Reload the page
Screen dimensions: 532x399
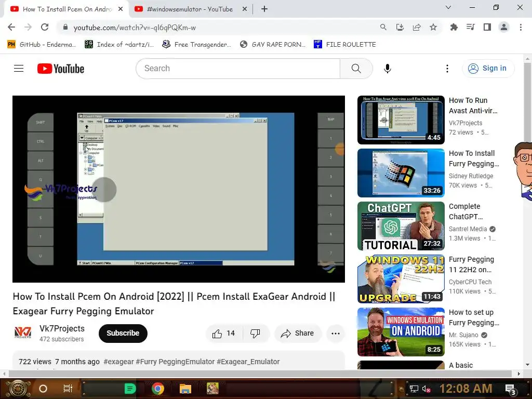[45, 27]
